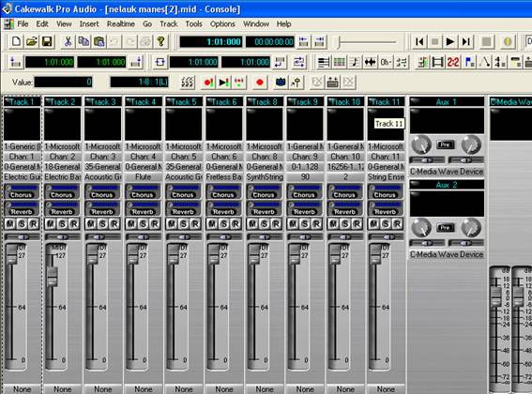The image size is (532, 394).
Task: Open the Tempo view icon
Action: [484, 62]
